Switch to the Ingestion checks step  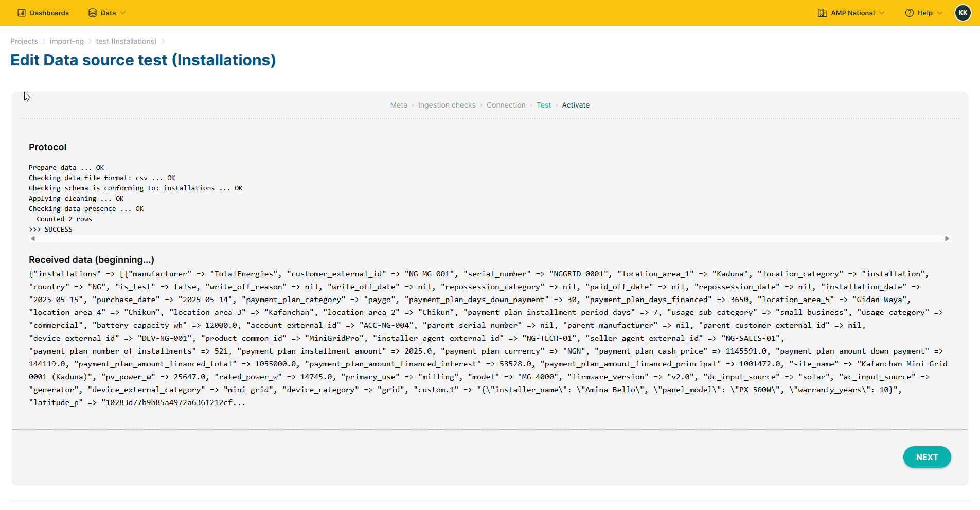pyautogui.click(x=447, y=105)
